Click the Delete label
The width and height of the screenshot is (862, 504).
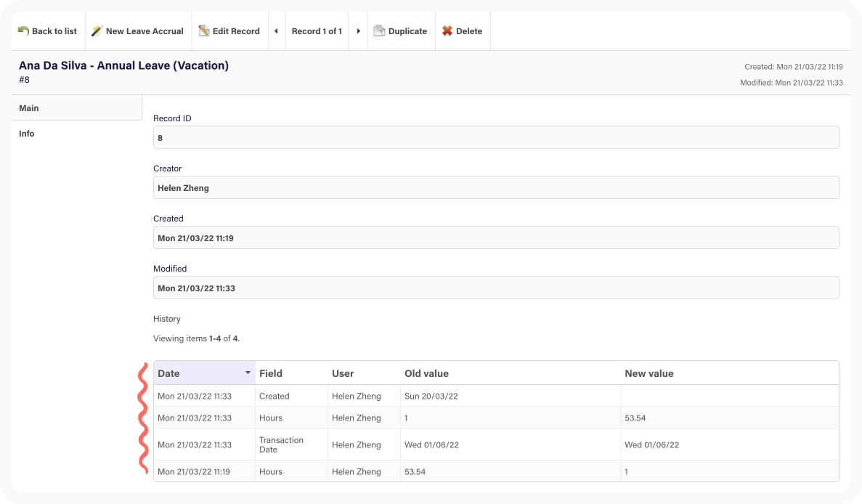point(469,31)
